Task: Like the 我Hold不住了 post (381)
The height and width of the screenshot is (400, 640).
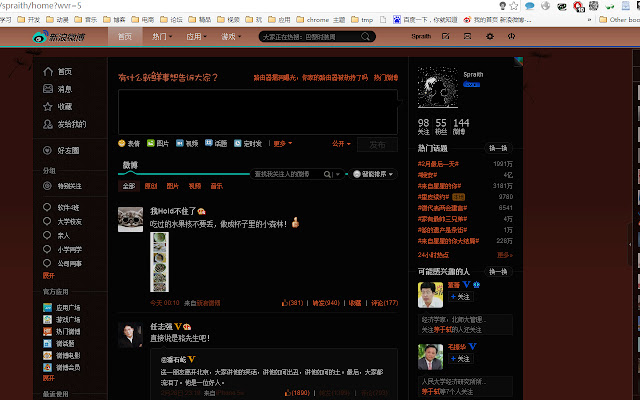Action: [x=292, y=303]
